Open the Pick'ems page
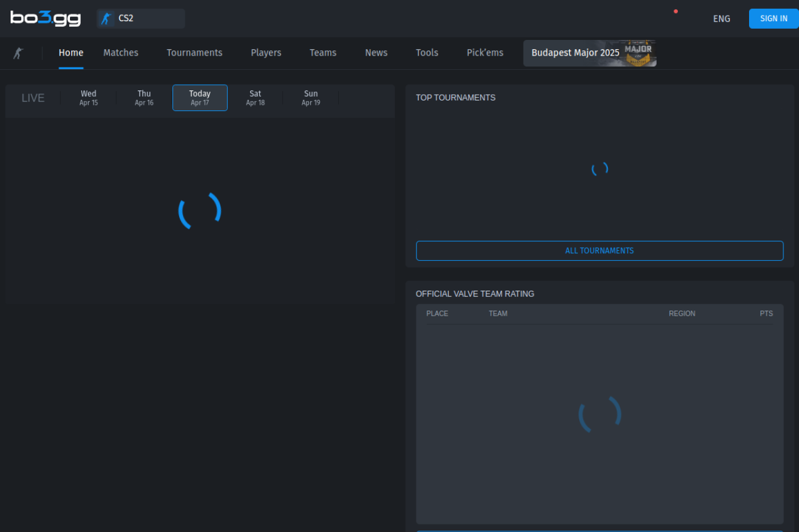This screenshot has height=532, width=799. click(x=484, y=53)
